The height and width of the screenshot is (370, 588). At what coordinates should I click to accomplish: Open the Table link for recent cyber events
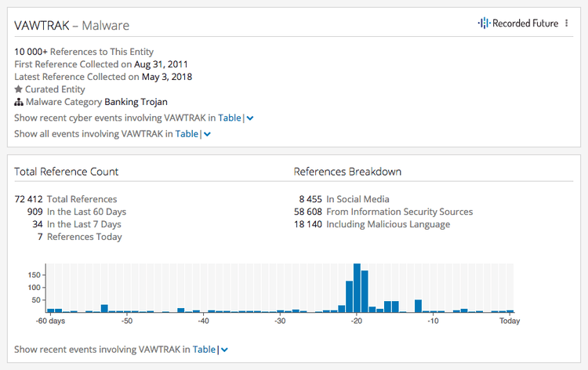229,118
